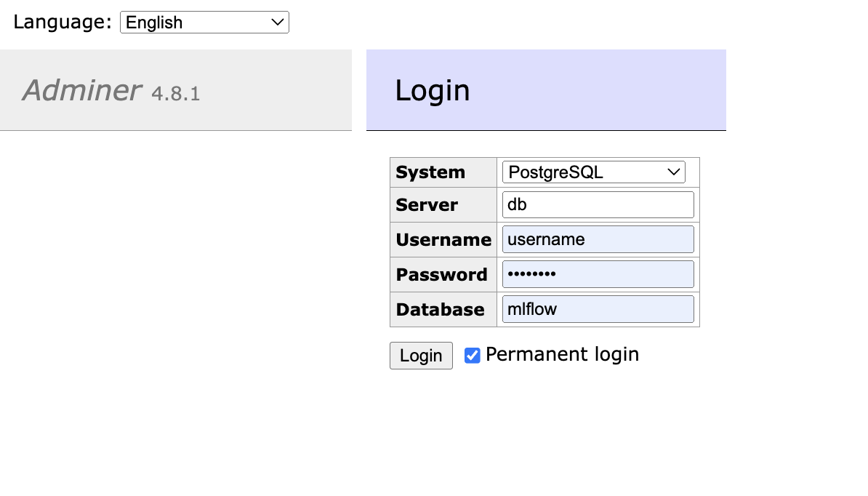Click the Database row label
The width and height of the screenshot is (868, 496).
coord(440,309)
